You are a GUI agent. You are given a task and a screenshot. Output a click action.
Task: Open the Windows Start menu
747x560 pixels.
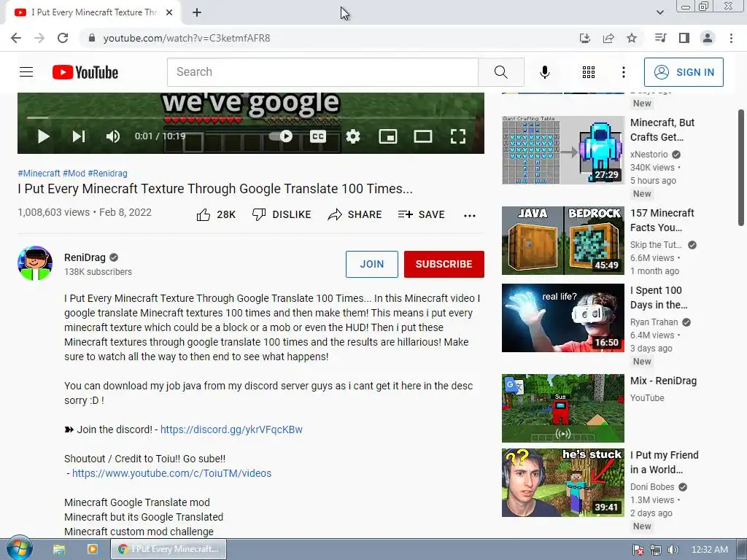point(19,548)
